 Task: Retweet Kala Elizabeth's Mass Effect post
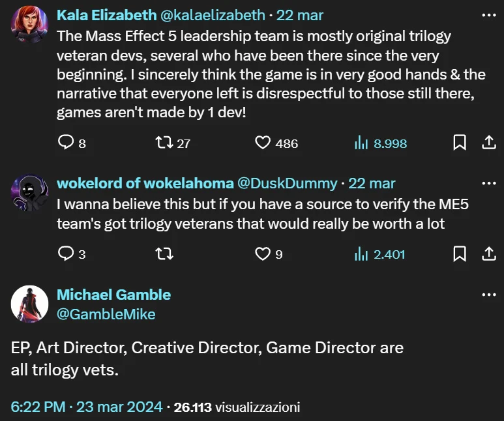point(166,142)
